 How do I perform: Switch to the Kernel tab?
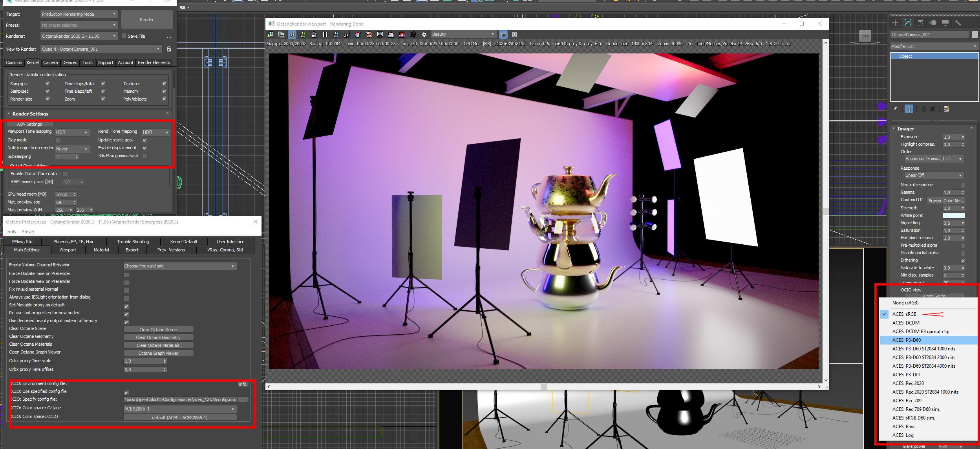coord(33,62)
